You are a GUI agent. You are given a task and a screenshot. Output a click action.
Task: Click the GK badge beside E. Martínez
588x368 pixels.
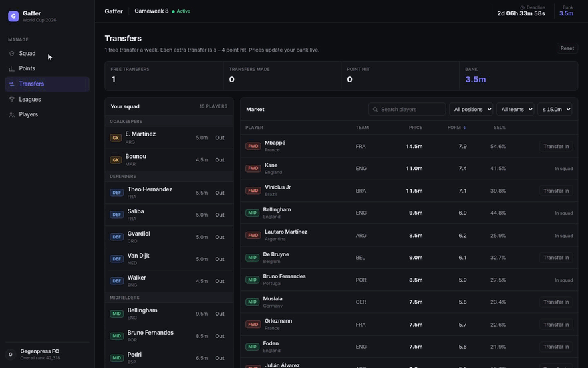pyautogui.click(x=116, y=138)
